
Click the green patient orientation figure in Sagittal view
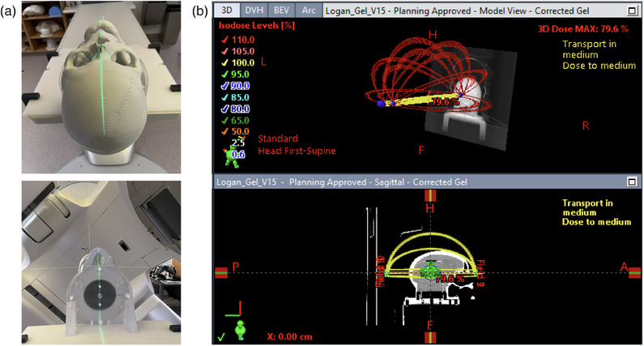point(240,331)
